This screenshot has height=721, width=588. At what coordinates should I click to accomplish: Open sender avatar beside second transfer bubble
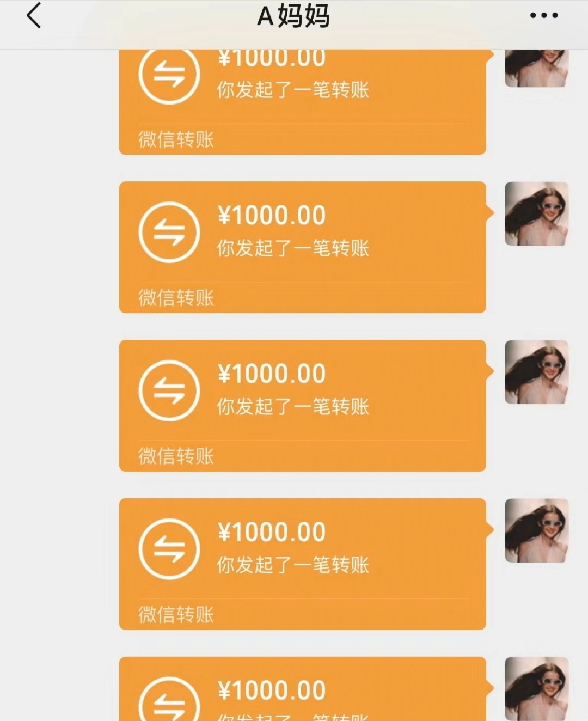click(537, 213)
